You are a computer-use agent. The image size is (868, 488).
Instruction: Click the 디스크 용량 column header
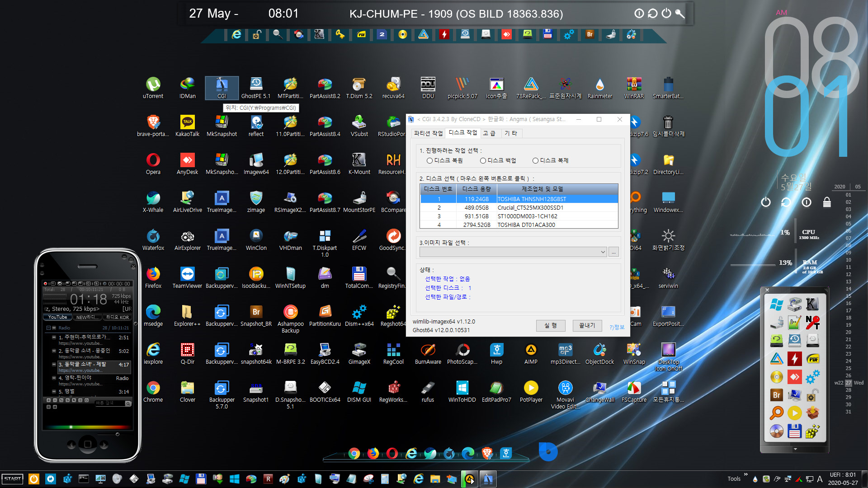[x=476, y=189]
